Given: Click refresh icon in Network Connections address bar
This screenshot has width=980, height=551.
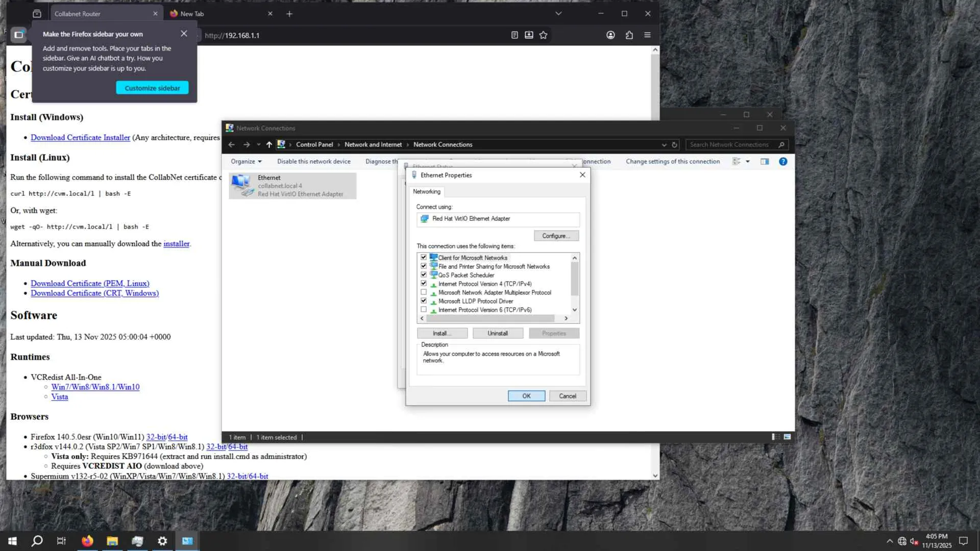Looking at the screenshot, I should (x=674, y=145).
